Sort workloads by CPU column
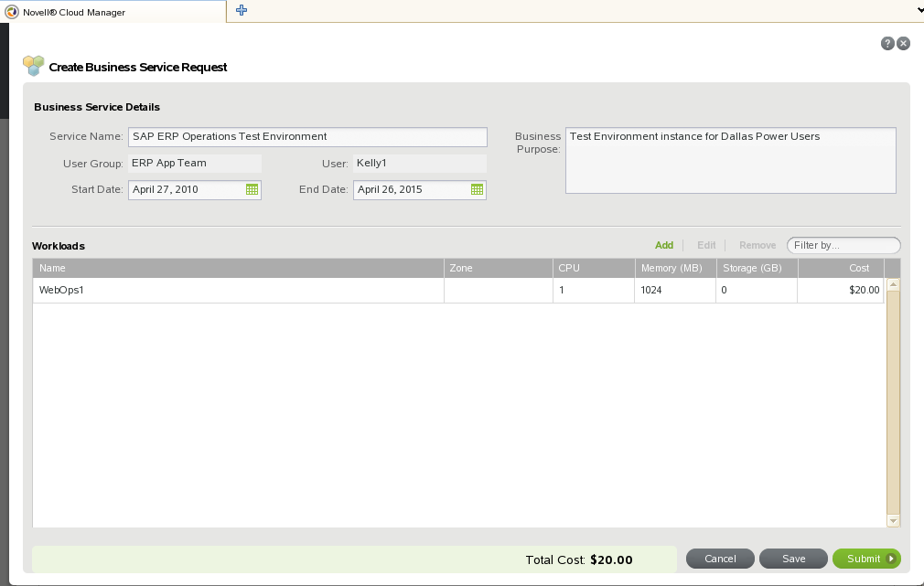Viewport: 924px width, 586px height. (x=594, y=268)
